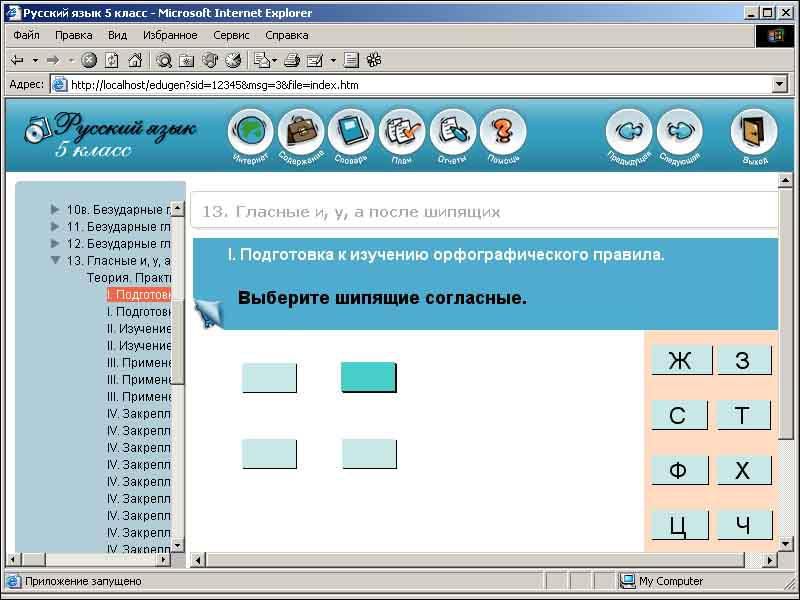
Task: Click the Выход exit door icon
Action: (754, 132)
